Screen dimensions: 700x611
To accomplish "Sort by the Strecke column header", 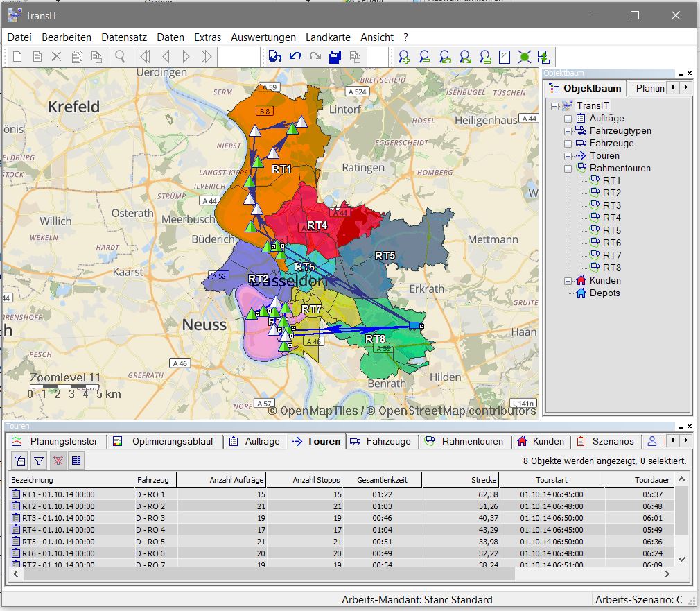I will (x=460, y=480).
